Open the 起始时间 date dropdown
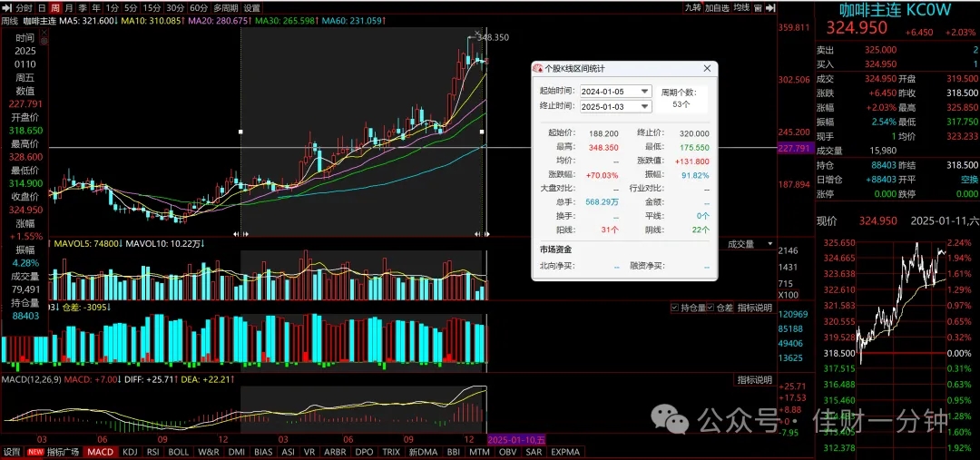 coord(645,92)
